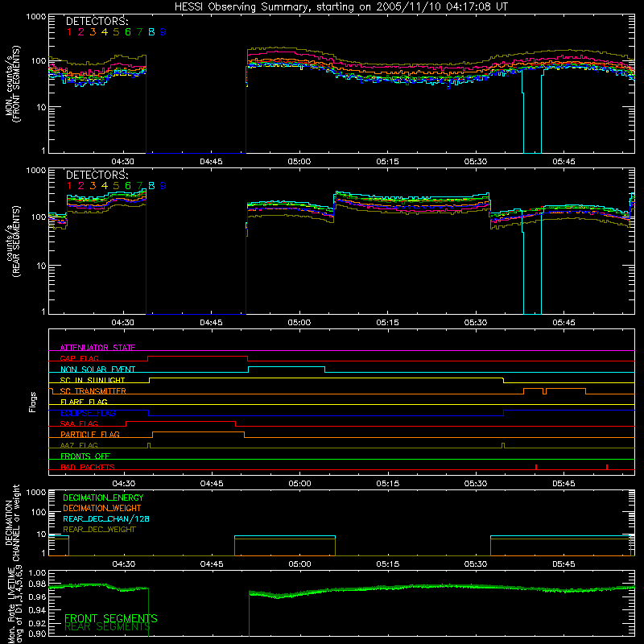Click detector 5 in the front segments legend
The width and height of the screenshot is (644, 644).
(116, 32)
